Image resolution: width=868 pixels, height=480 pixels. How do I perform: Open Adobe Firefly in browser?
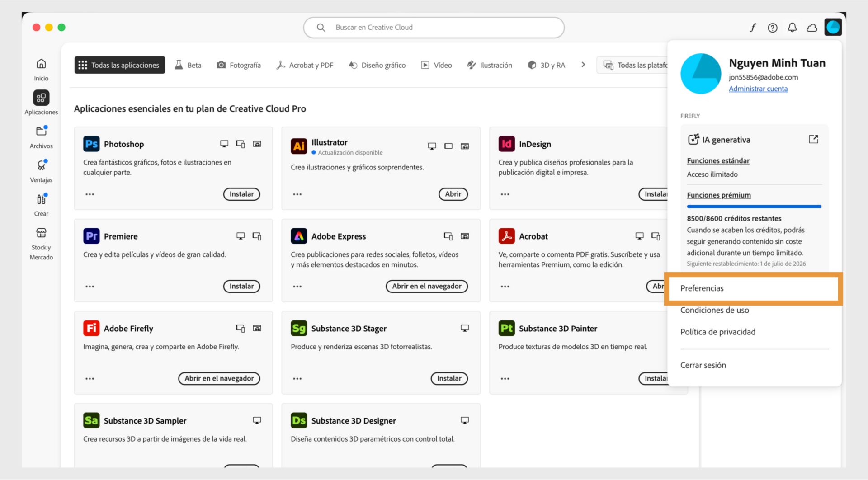pyautogui.click(x=219, y=378)
